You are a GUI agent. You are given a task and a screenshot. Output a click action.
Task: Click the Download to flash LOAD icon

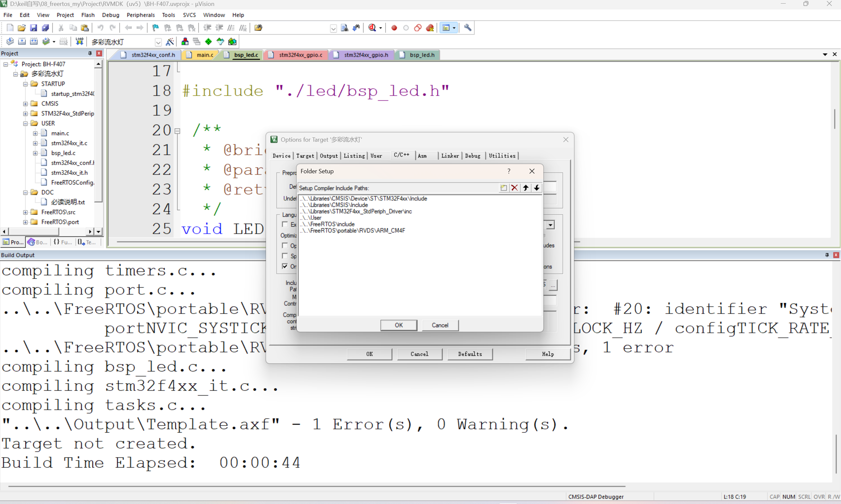tap(80, 41)
